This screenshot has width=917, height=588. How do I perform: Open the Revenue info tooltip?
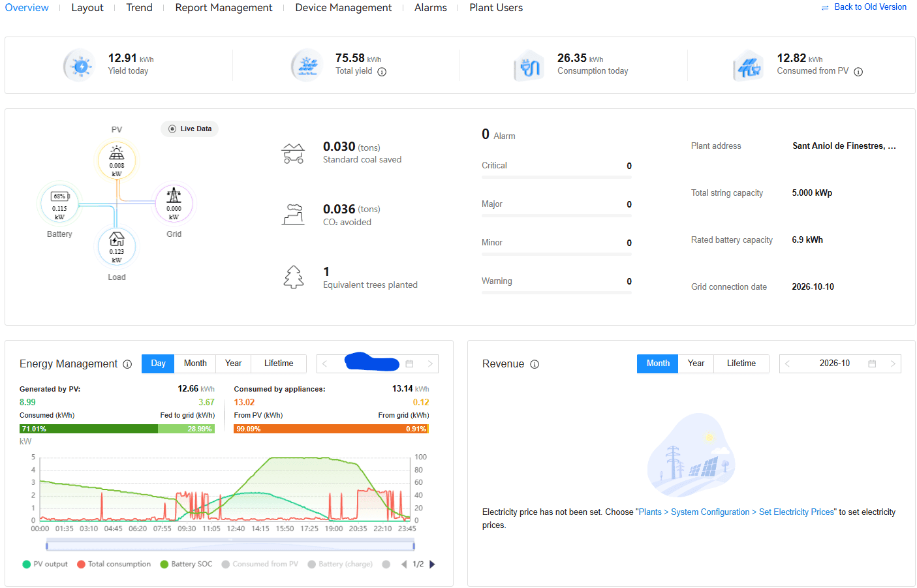click(535, 364)
